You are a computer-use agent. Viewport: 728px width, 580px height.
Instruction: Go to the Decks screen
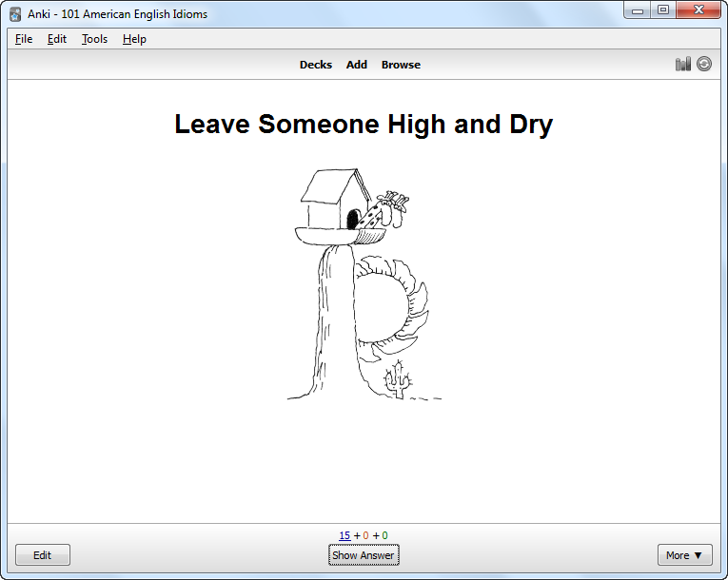pyautogui.click(x=316, y=65)
